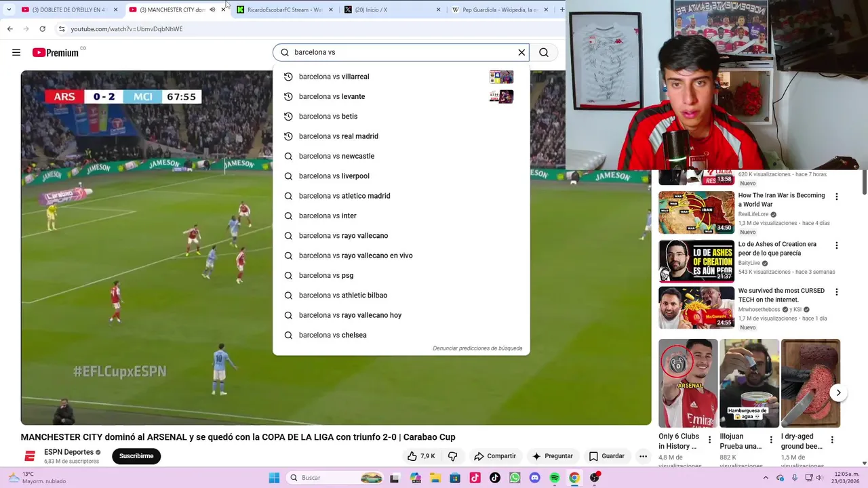Open the ESPN Deportes channel name link

tap(68, 452)
